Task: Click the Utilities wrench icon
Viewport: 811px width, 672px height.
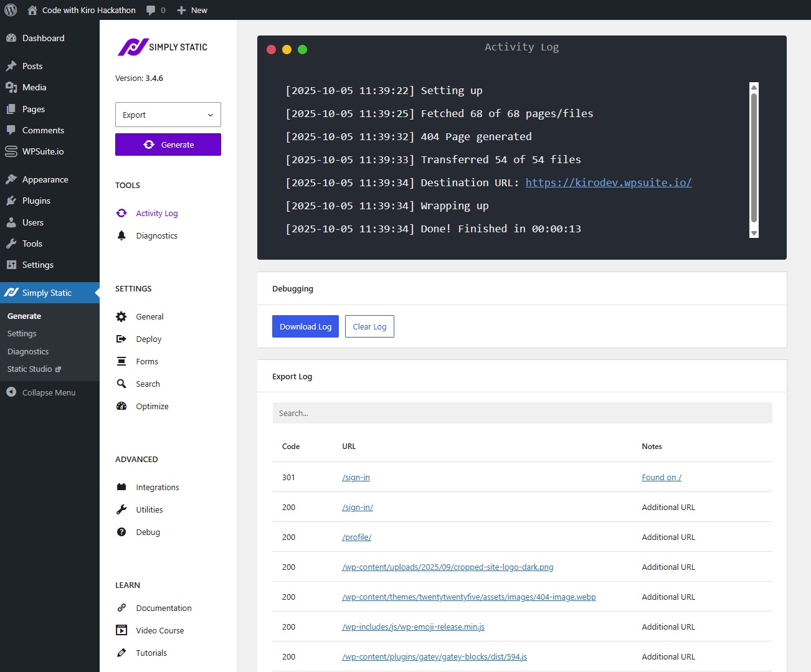Action: (121, 509)
